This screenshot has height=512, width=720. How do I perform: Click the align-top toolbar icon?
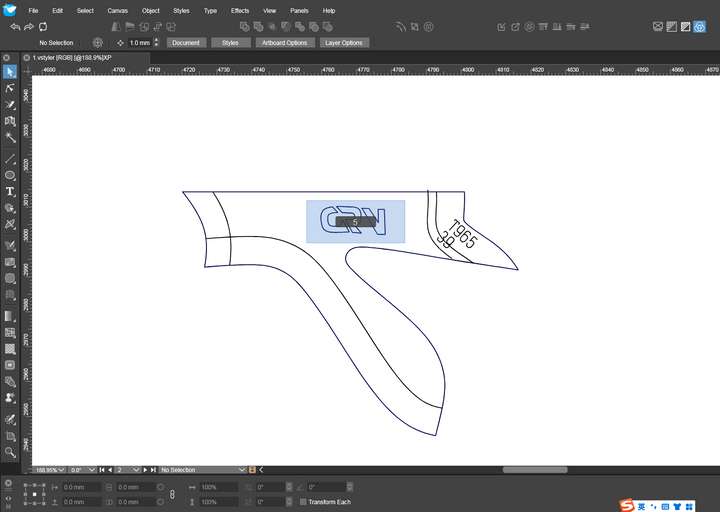pyautogui.click(x=543, y=27)
